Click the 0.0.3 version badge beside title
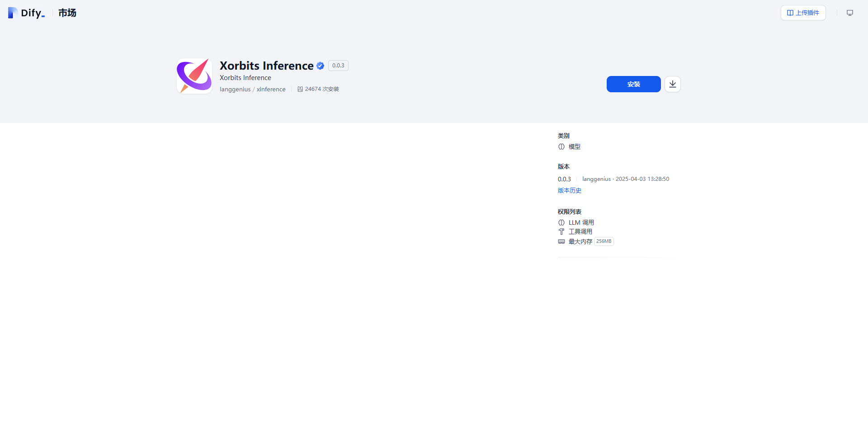The image size is (868, 431). point(338,66)
